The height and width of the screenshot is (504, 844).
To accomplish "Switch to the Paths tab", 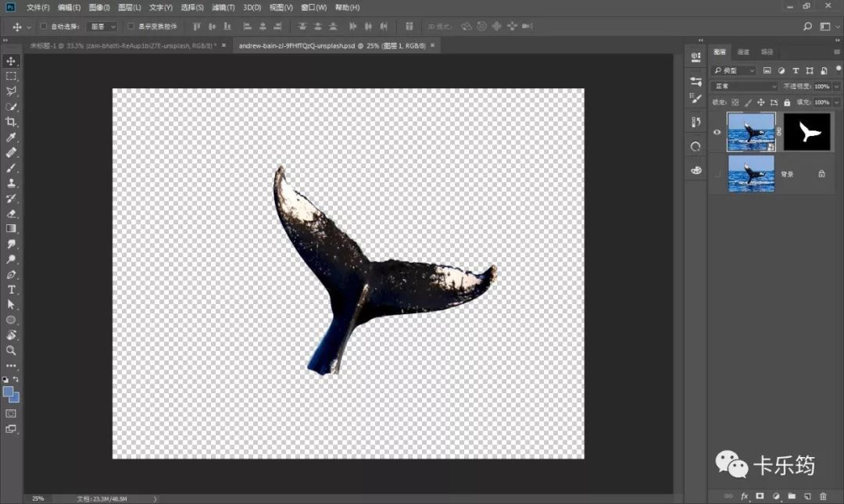I will (x=767, y=52).
